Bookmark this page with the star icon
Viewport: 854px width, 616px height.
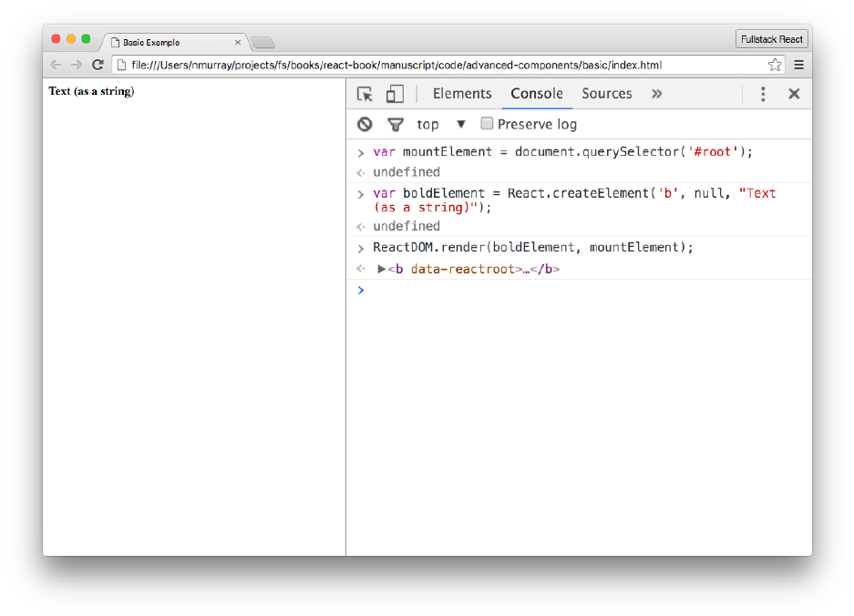775,65
